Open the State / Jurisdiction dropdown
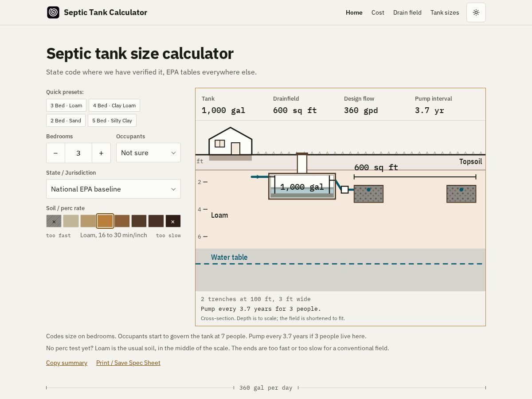Viewport: 532px width, 399px height. [x=113, y=189]
